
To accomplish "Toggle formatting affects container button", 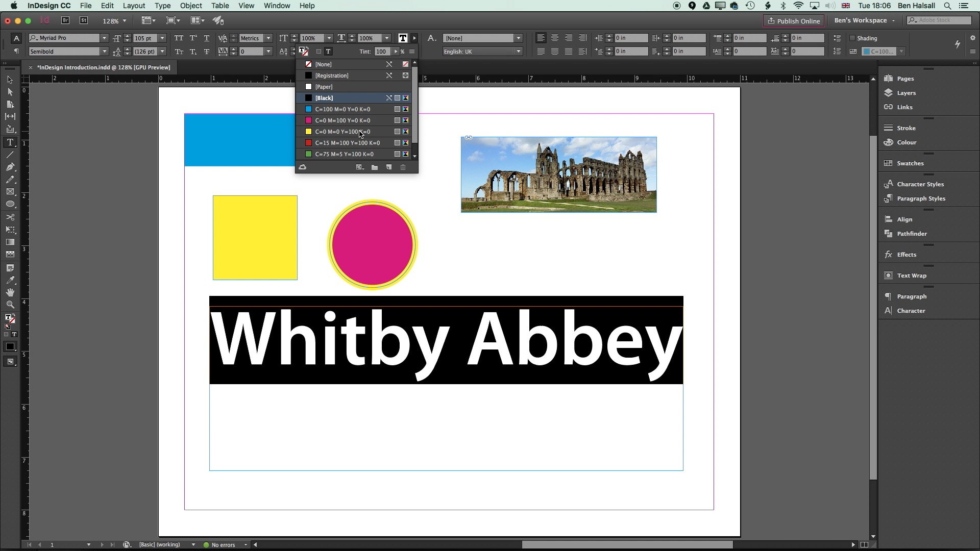I will [318, 52].
